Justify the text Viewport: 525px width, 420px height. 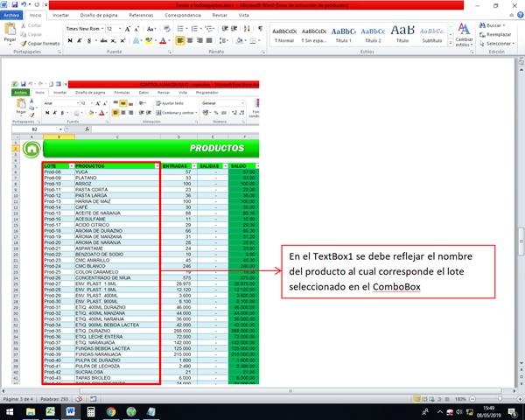209,40
